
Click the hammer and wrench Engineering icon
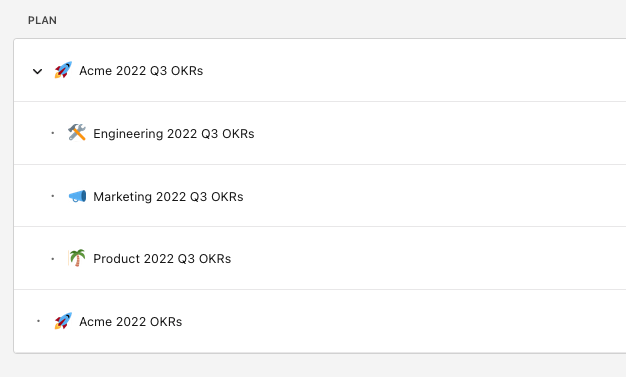point(77,133)
